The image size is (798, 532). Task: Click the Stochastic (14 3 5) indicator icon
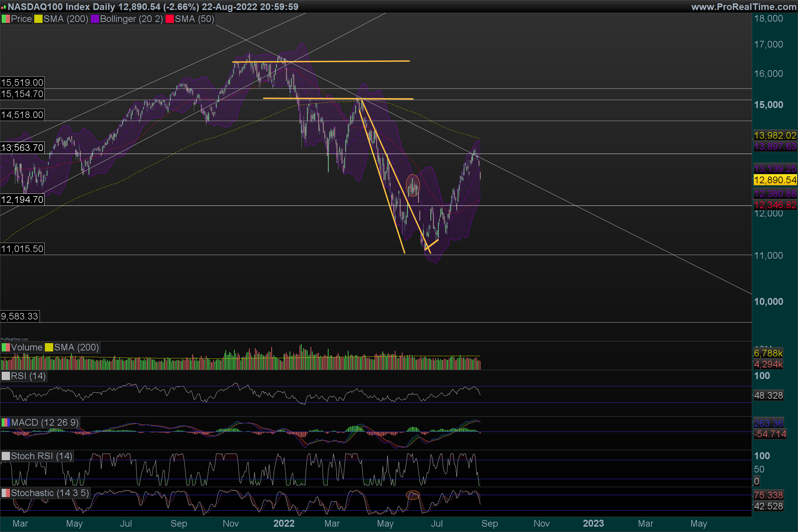(x=5, y=493)
